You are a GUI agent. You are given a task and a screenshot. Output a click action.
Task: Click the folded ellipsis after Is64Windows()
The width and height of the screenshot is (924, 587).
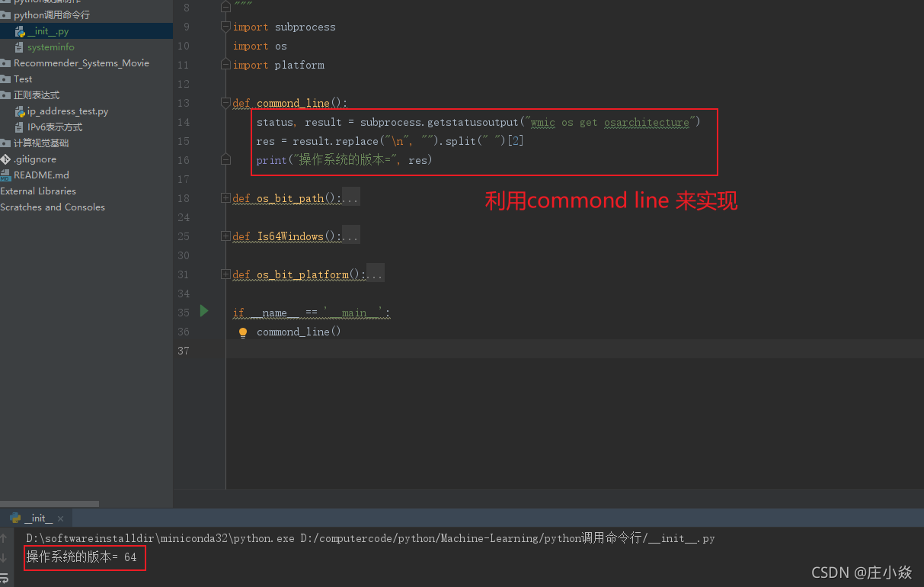350,236
